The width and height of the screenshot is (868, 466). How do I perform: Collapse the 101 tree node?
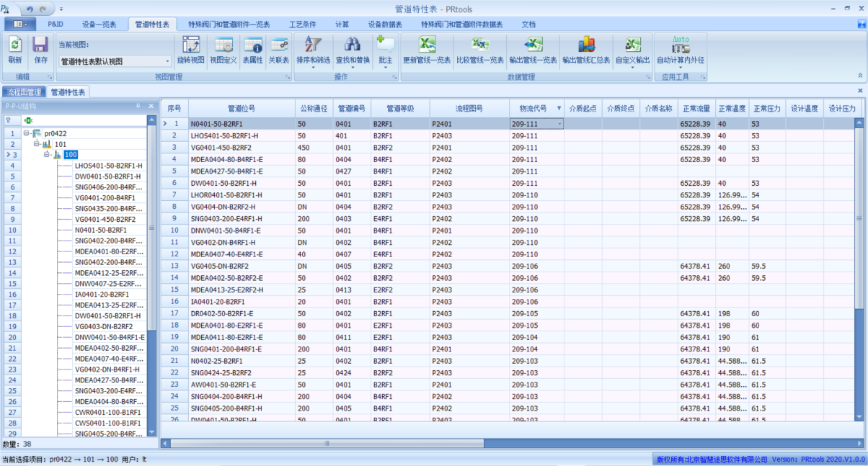(37, 144)
